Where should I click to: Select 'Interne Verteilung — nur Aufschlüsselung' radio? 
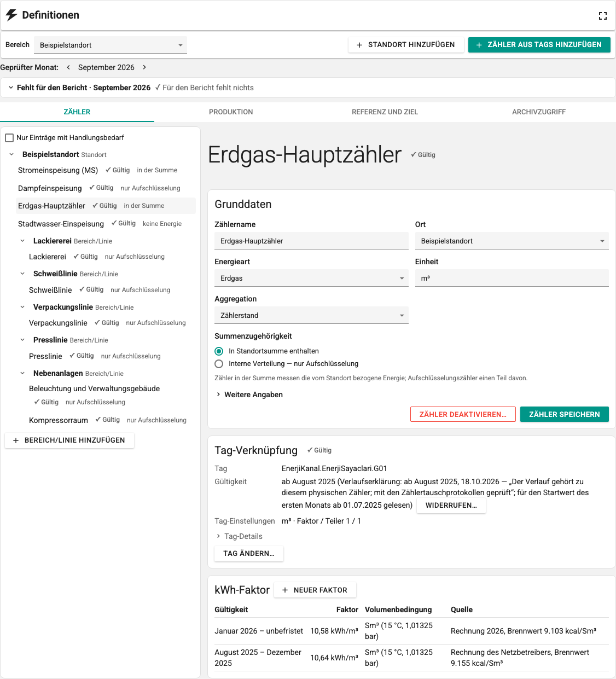[x=219, y=364]
